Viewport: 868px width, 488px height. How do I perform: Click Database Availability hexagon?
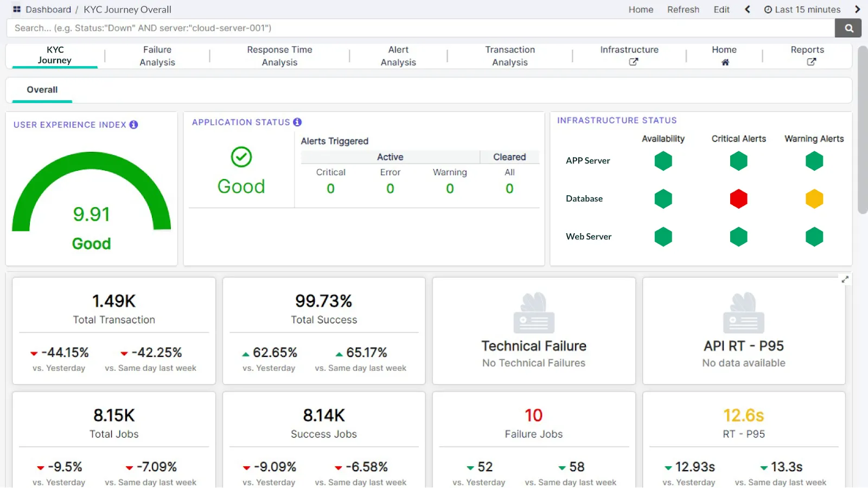(x=663, y=199)
